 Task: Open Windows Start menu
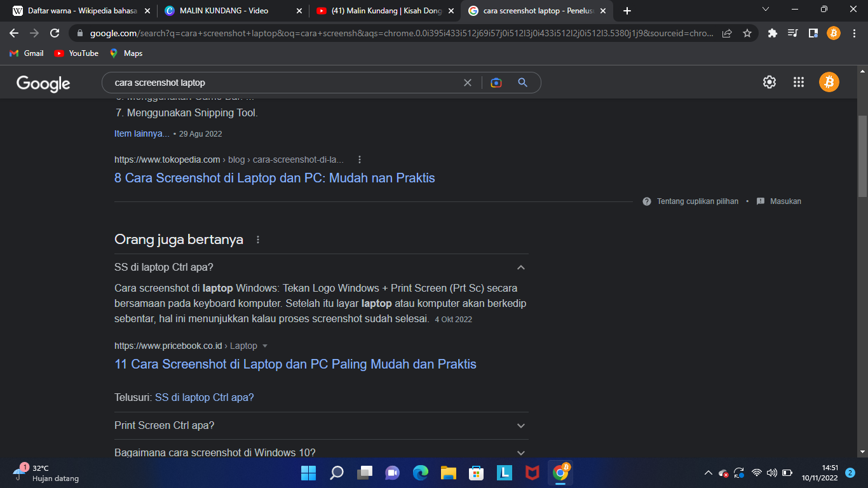pos(308,473)
